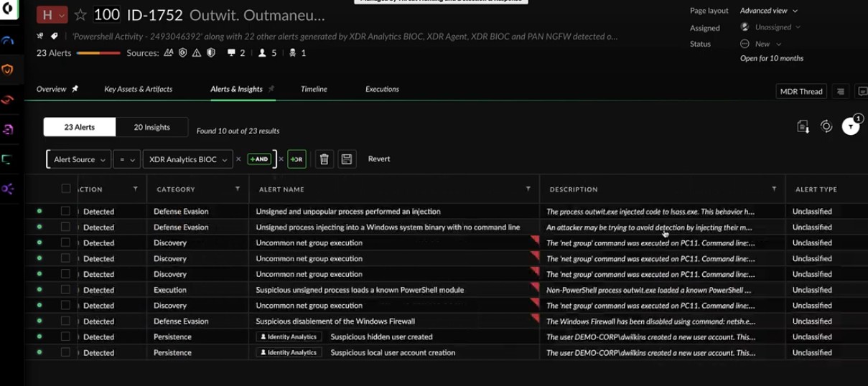The width and height of the screenshot is (868, 386).
Task: Refresh the alerts table
Action: coord(826,126)
